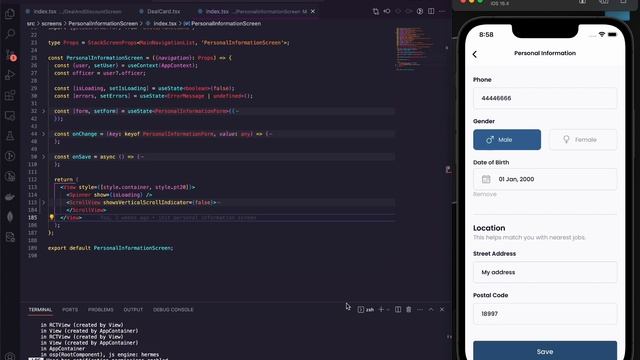This screenshot has width=640, height=360.
Task: Click 'export default PersonalInformationScreen' code line
Action: (110, 248)
